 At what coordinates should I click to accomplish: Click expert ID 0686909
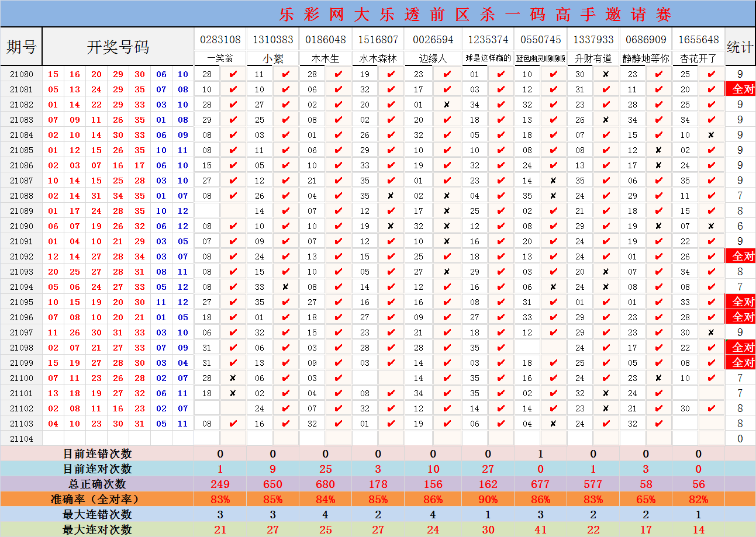(645, 40)
